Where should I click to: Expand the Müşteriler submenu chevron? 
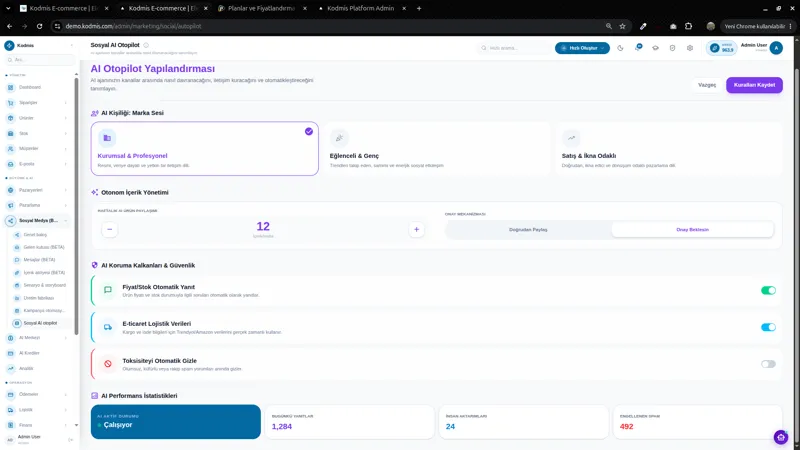[x=66, y=149]
